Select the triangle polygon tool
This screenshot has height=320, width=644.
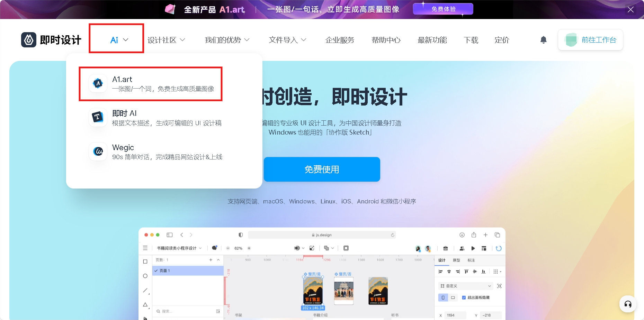[x=145, y=305]
